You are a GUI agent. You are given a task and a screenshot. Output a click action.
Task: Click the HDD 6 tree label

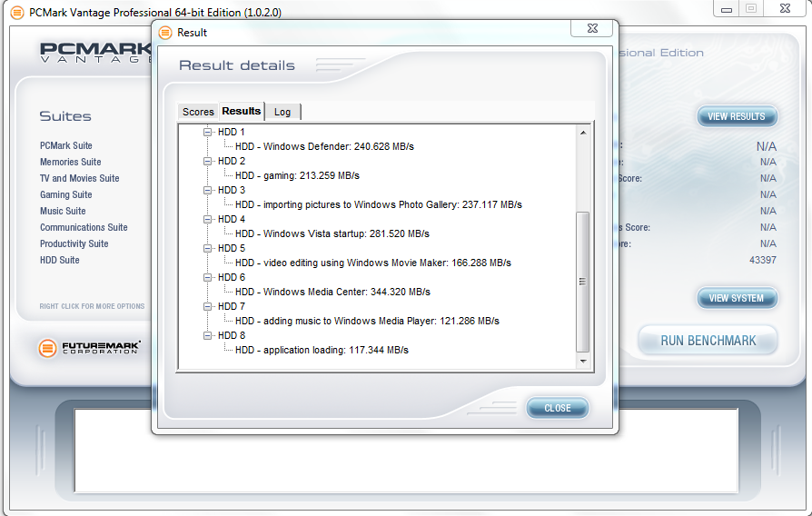coord(231,277)
